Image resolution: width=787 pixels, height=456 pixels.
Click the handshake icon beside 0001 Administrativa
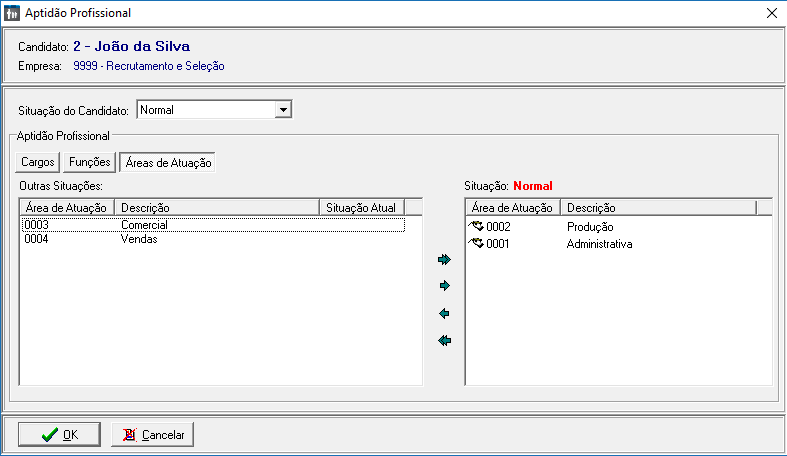(476, 244)
